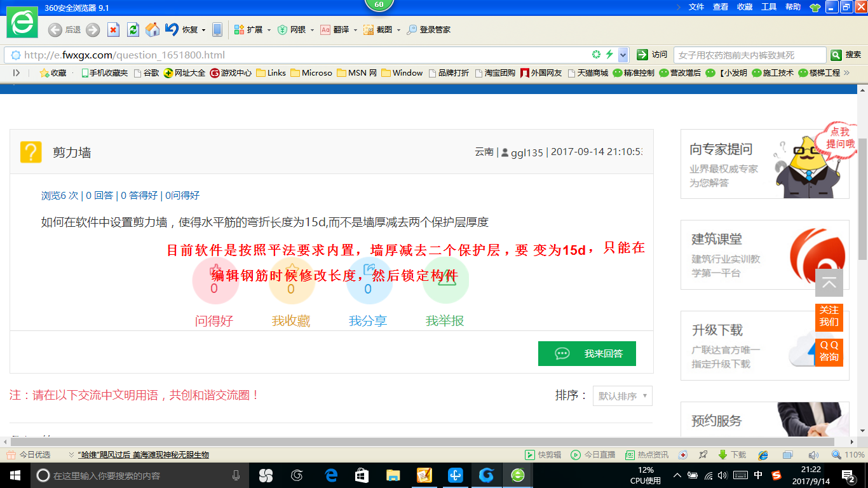
Task: Open the 收藏 star bookmark button
Action: pyautogui.click(x=53, y=72)
